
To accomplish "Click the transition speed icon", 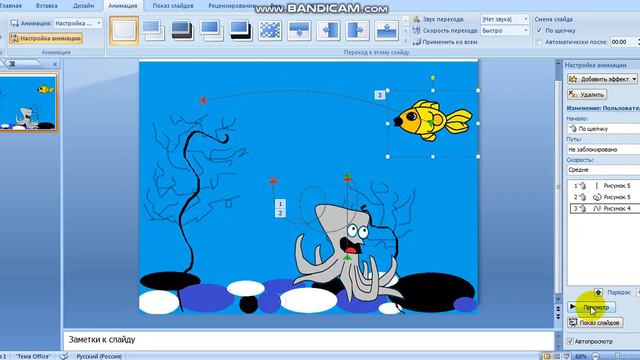I will pyautogui.click(x=416, y=31).
